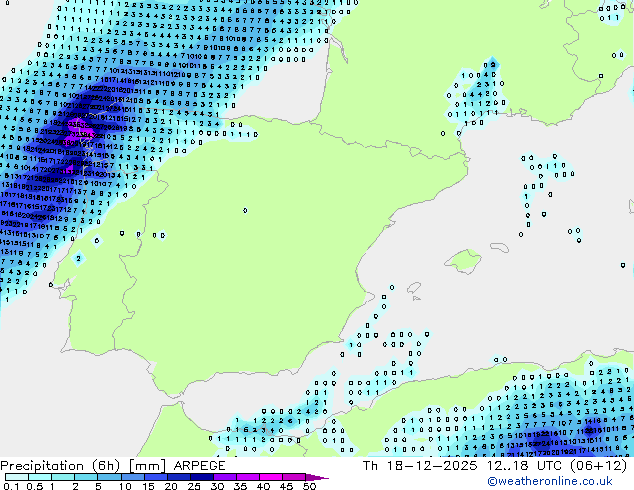Viewport: 634px width, 490px height.
Task: Pick the 5–10 mm legend swatch
Action: pos(109,477)
